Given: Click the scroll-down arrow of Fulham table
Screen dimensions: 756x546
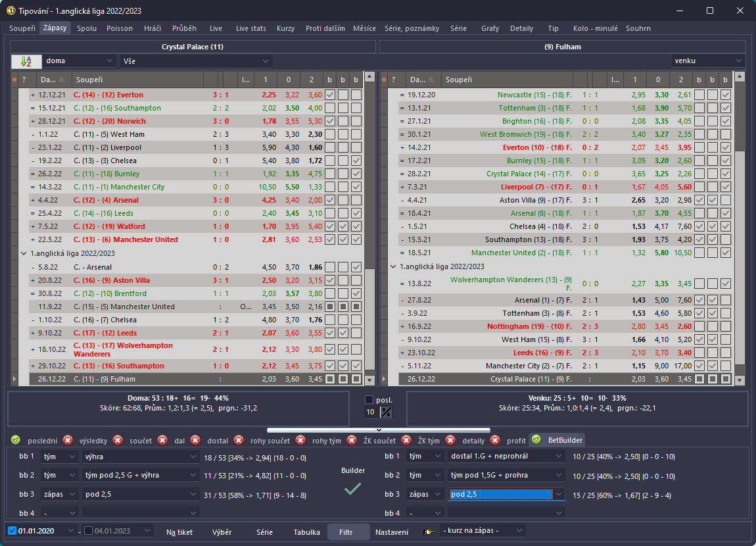Looking at the screenshot, I should click(740, 380).
